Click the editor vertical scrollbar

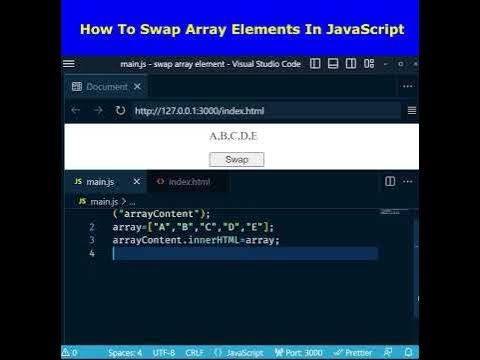pos(416,267)
